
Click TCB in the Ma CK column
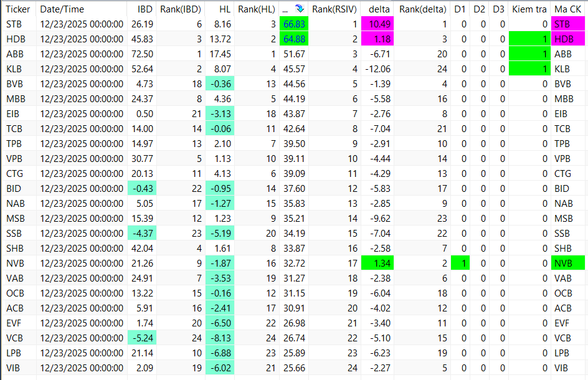click(x=562, y=129)
